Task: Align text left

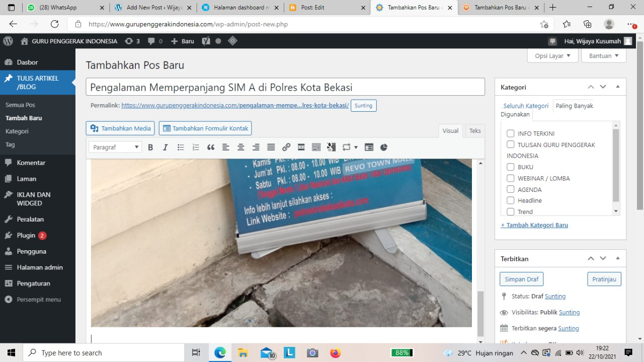Action: click(x=226, y=148)
